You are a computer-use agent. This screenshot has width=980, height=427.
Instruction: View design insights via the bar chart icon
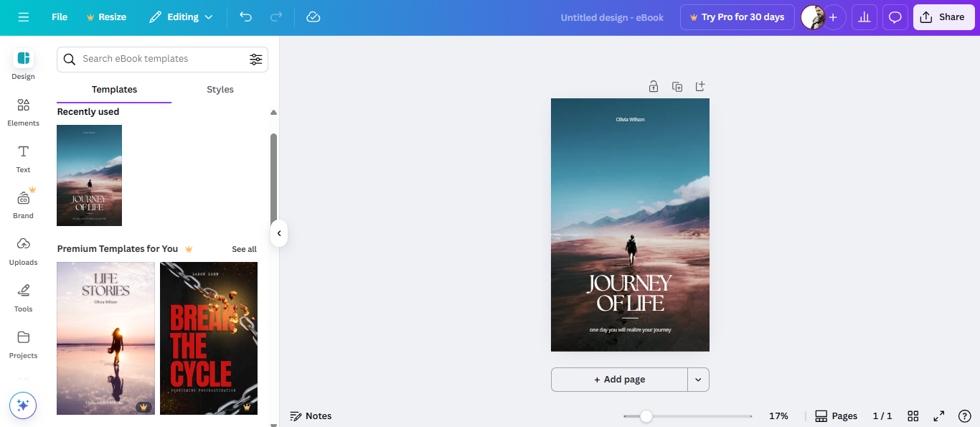864,17
